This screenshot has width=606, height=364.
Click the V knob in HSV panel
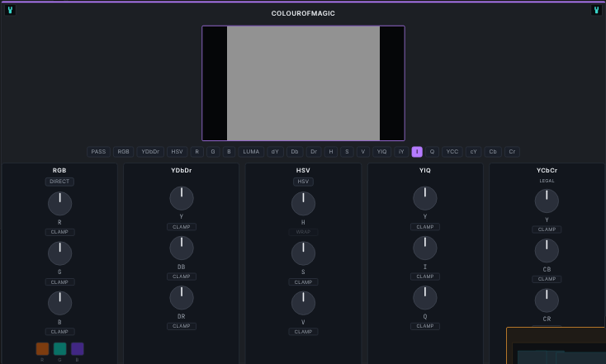pyautogui.click(x=303, y=304)
